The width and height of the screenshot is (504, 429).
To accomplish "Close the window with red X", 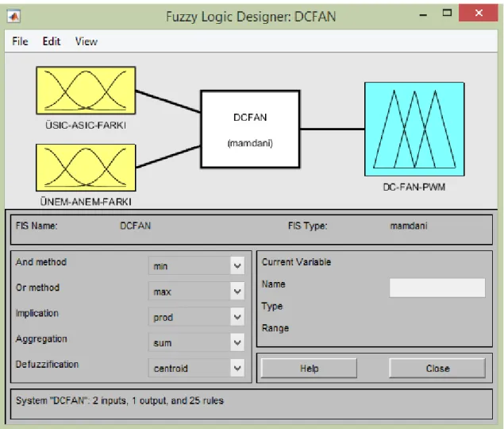I will (x=479, y=13).
